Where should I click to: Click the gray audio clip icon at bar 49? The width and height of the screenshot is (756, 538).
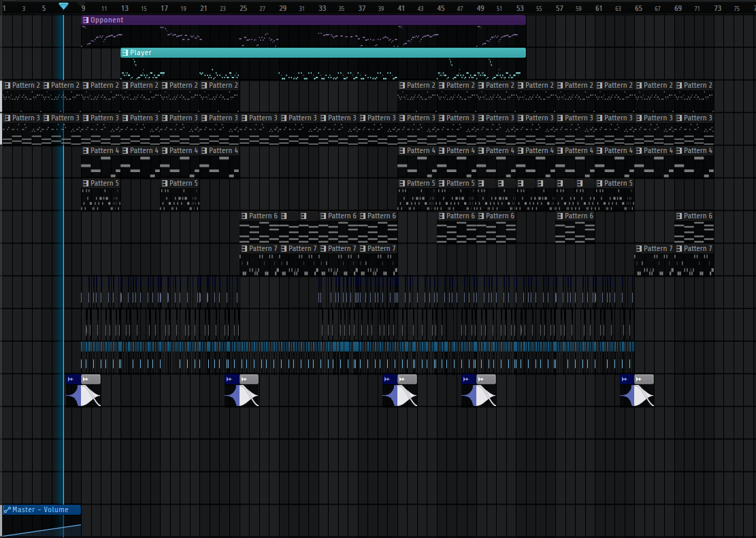pos(480,380)
